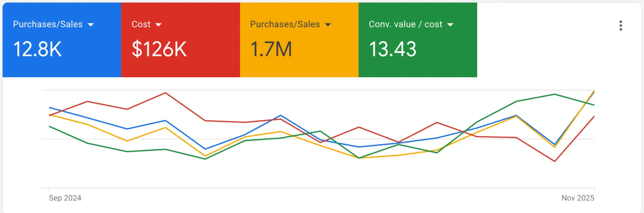Select the 13.43 value in green card
Viewport: 644px width, 213px height.
click(x=393, y=49)
